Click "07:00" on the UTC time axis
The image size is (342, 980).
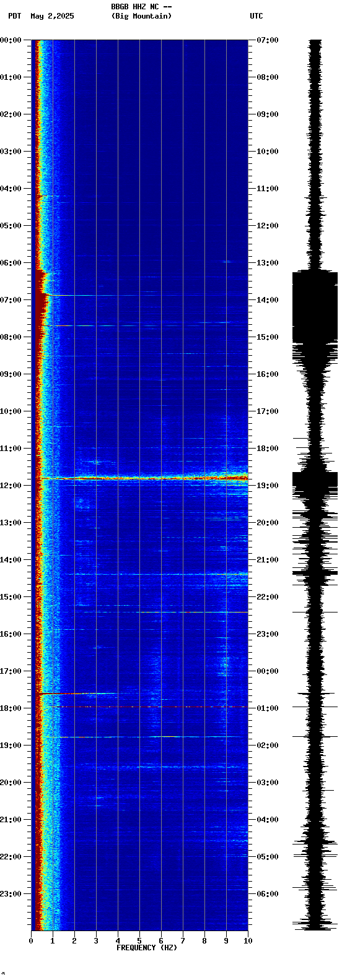[268, 40]
